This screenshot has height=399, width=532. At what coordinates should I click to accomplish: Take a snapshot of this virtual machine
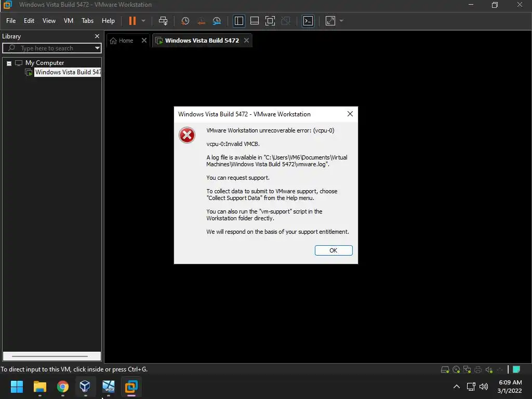tap(185, 21)
